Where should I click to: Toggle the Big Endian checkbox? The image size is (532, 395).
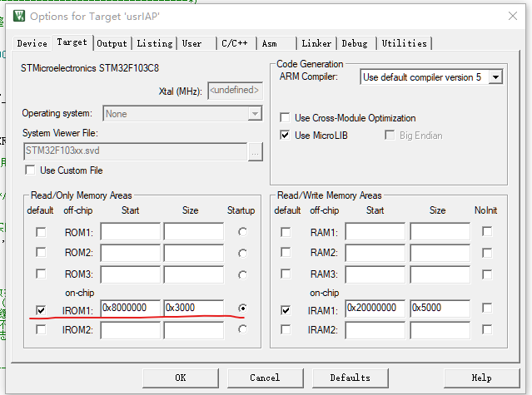click(x=390, y=136)
